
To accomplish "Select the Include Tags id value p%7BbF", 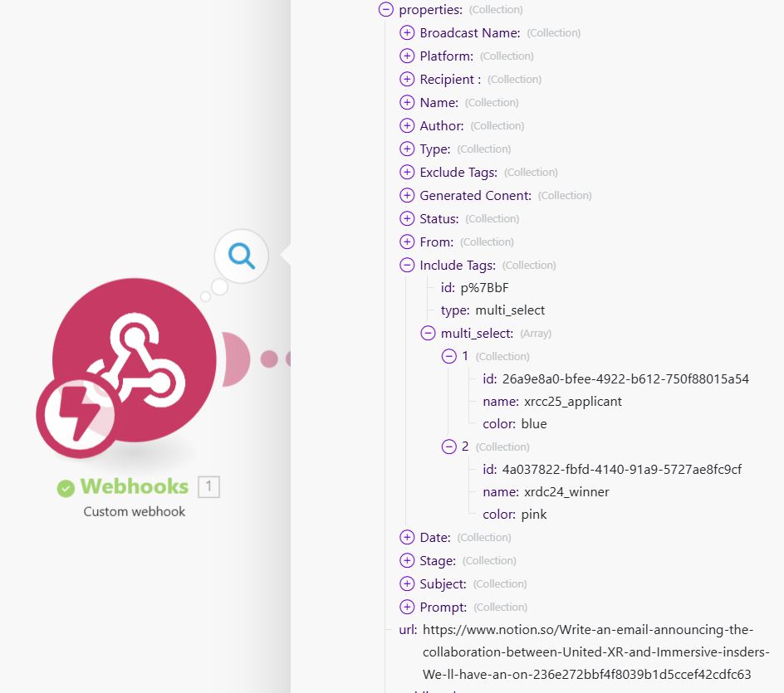I will click(x=484, y=288).
